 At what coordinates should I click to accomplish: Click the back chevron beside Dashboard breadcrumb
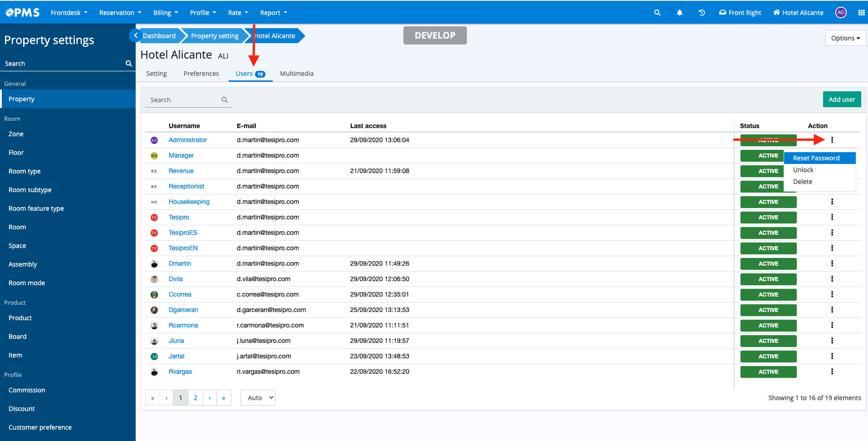pyautogui.click(x=135, y=35)
